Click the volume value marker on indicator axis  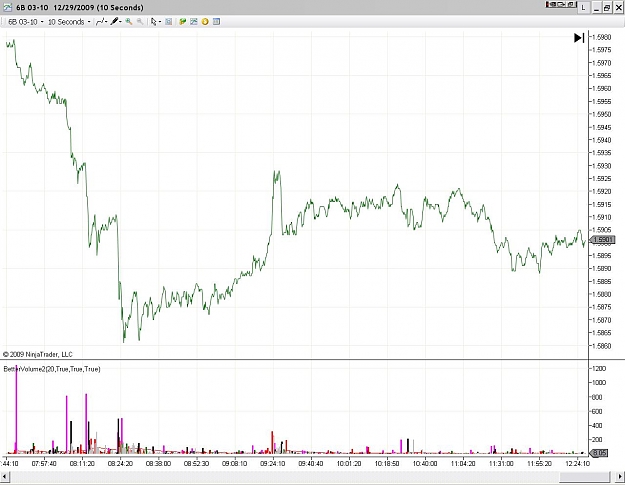pyautogui.click(x=599, y=453)
